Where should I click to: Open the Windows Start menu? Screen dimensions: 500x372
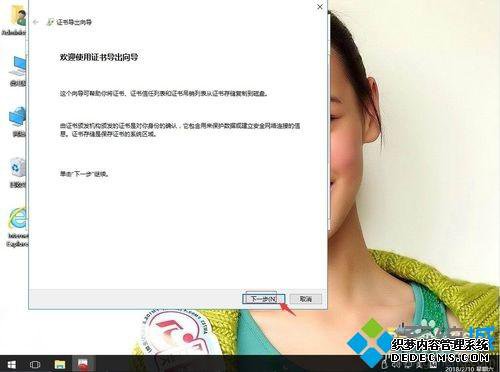click(12, 364)
